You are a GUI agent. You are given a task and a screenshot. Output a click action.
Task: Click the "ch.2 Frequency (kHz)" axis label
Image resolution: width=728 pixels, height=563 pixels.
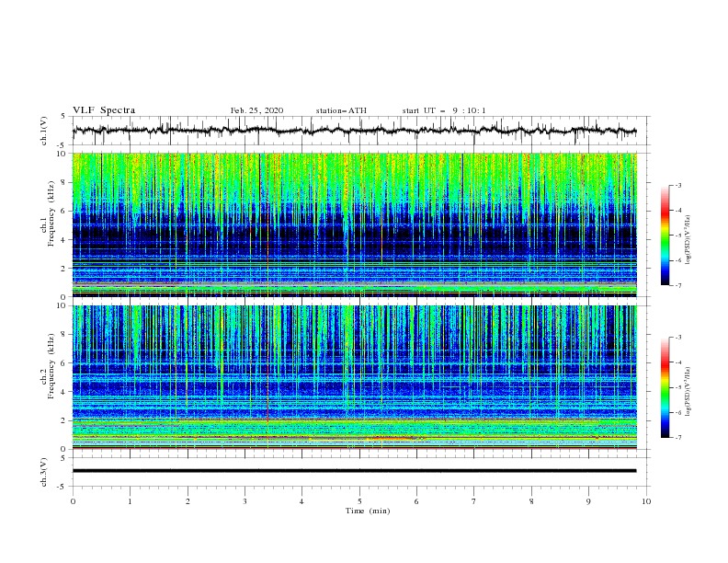click(x=48, y=365)
